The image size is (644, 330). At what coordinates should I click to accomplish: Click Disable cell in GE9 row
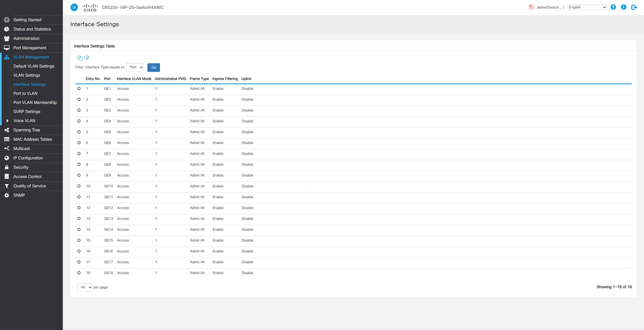[x=248, y=175]
